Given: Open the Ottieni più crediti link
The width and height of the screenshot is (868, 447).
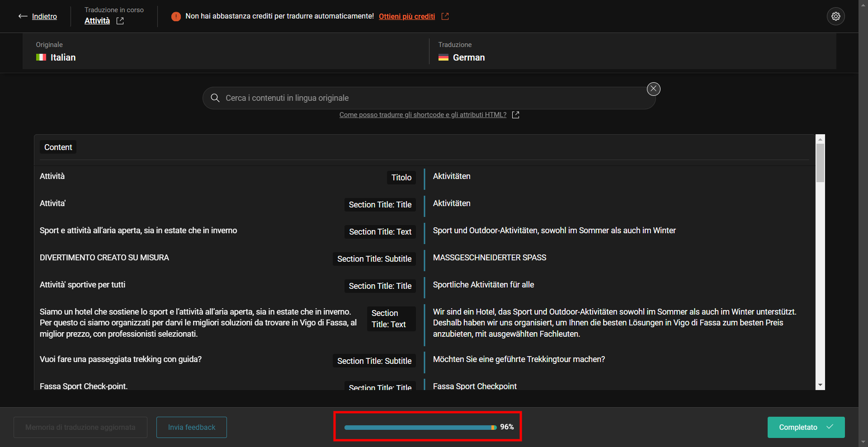Looking at the screenshot, I should [x=406, y=16].
